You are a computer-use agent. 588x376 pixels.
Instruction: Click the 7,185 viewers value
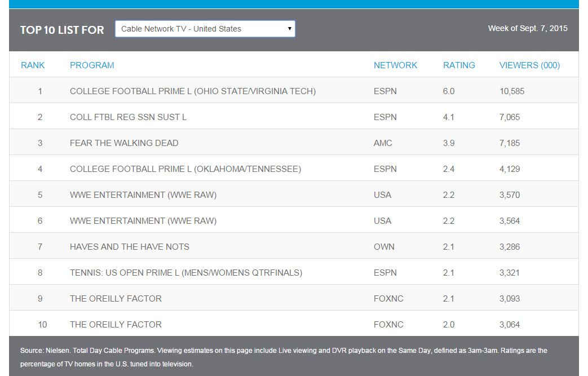(510, 143)
